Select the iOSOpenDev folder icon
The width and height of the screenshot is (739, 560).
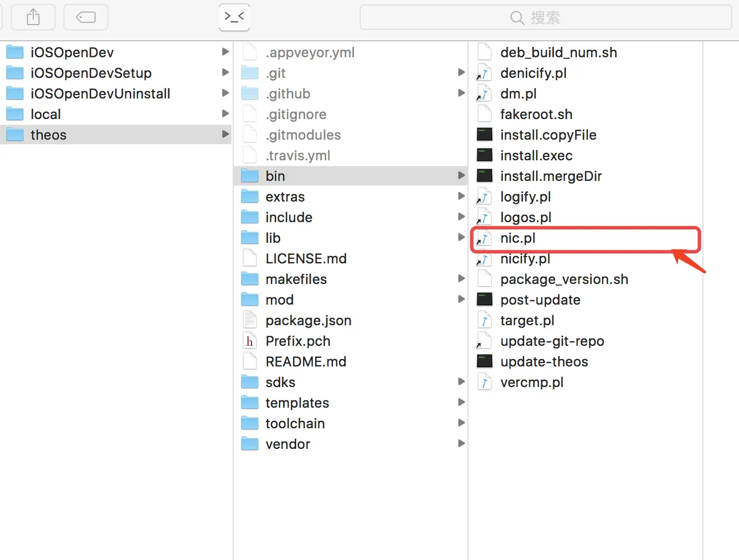[15, 52]
